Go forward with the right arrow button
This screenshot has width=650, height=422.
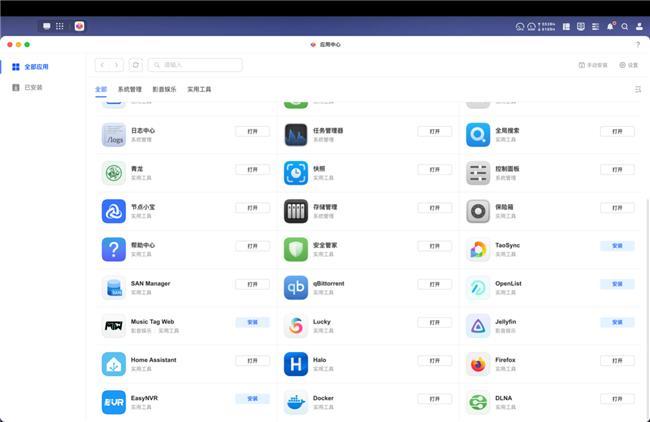(x=116, y=65)
